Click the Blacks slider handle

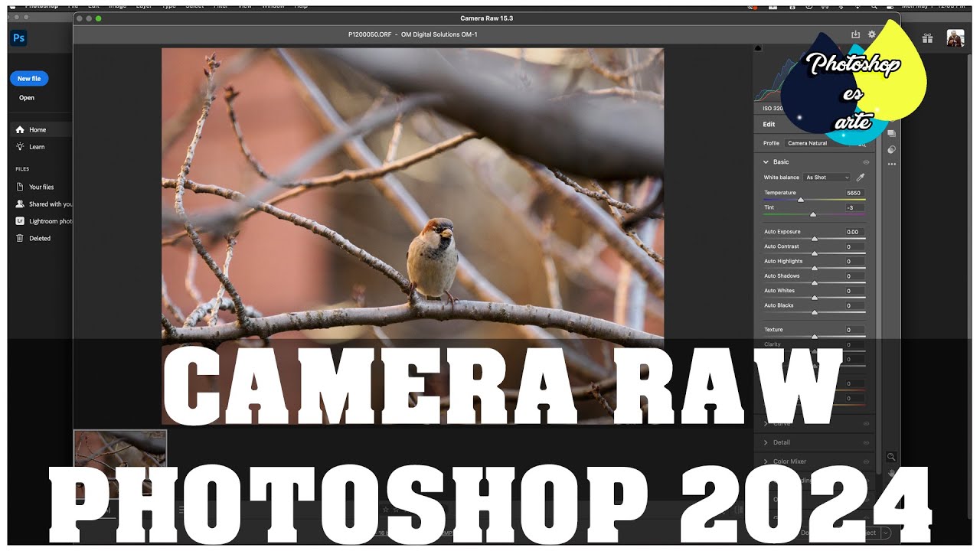point(815,312)
